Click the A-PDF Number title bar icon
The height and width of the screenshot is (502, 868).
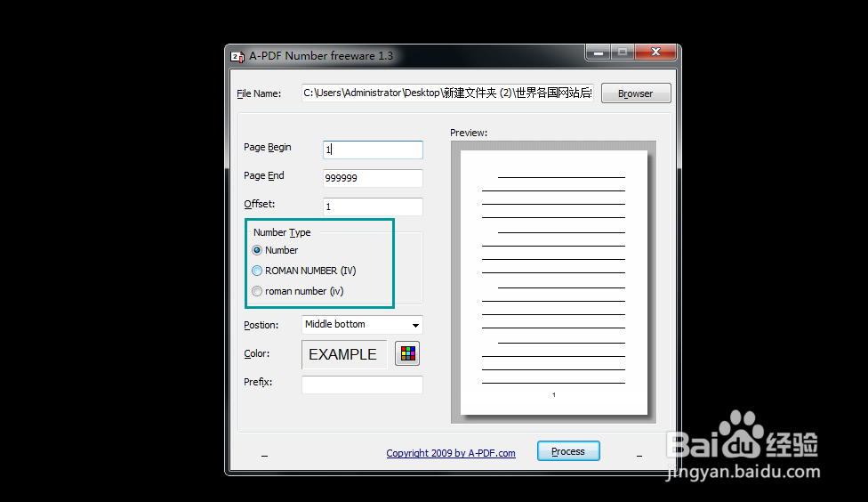pyautogui.click(x=237, y=56)
